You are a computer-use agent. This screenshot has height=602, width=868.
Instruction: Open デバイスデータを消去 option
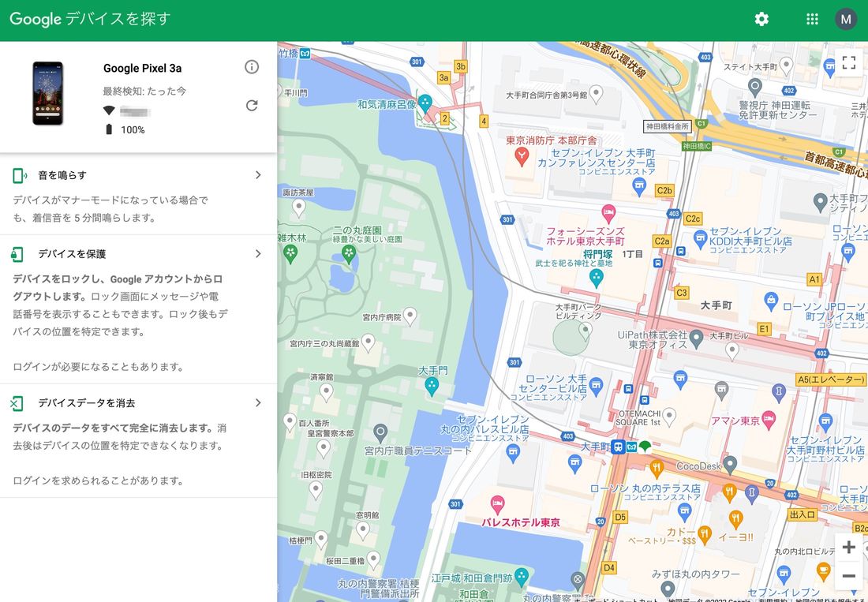point(138,440)
